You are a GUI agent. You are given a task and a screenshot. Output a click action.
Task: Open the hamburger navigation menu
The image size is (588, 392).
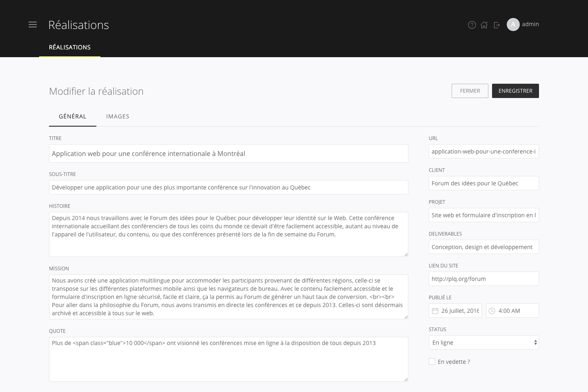click(x=33, y=25)
